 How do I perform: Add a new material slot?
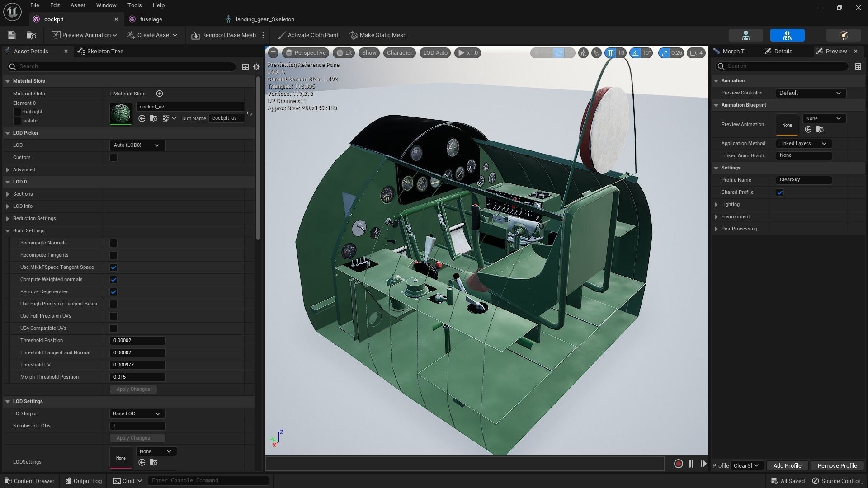click(160, 94)
